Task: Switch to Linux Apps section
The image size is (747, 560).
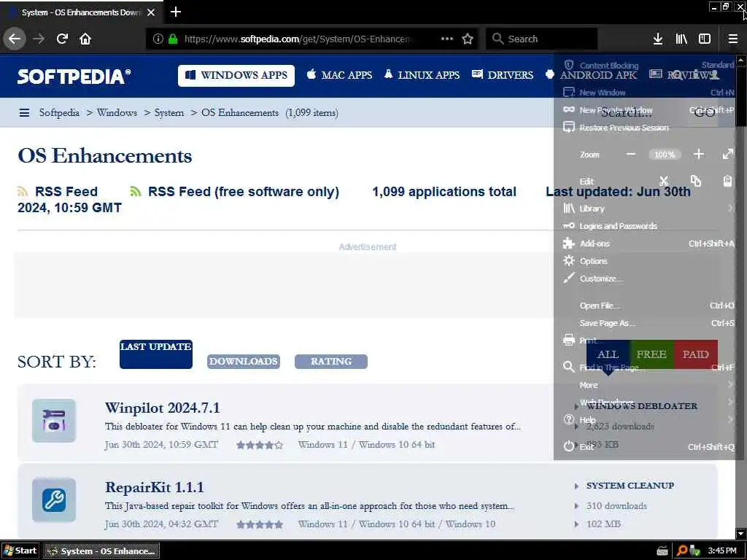Action: [422, 75]
